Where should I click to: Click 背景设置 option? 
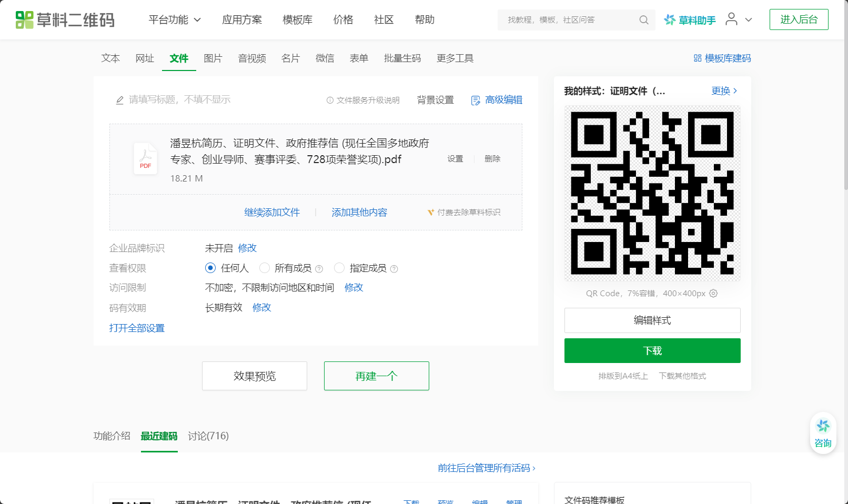[x=436, y=100]
